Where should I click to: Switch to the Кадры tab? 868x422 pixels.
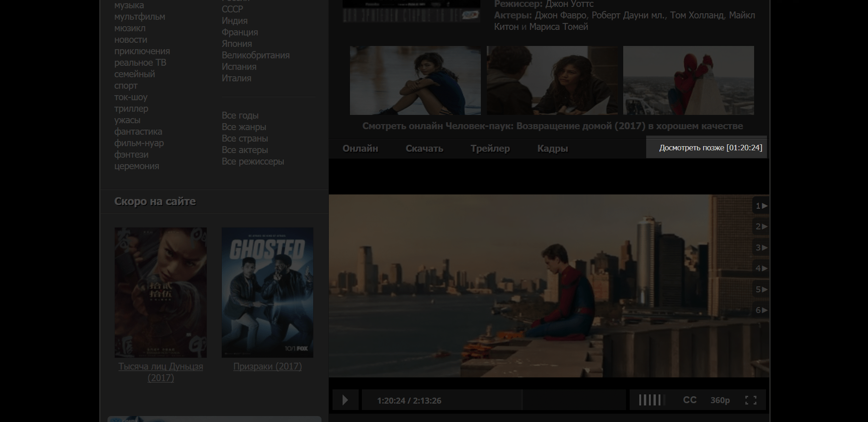[552, 148]
